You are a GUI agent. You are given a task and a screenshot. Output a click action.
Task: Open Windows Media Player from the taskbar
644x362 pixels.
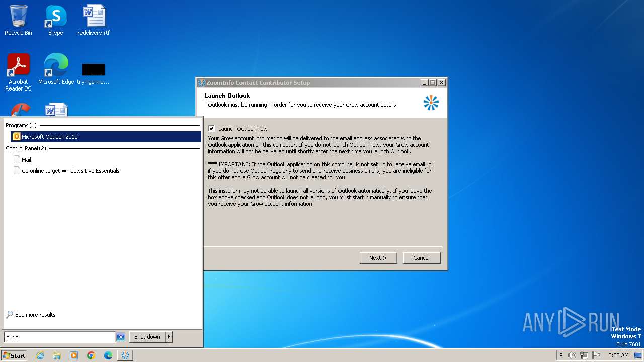click(x=74, y=355)
